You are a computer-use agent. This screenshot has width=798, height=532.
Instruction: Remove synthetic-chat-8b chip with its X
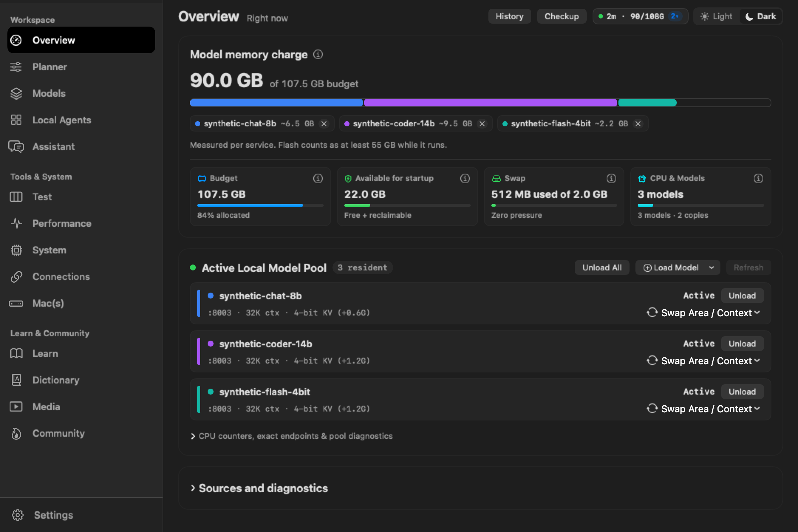click(x=324, y=124)
